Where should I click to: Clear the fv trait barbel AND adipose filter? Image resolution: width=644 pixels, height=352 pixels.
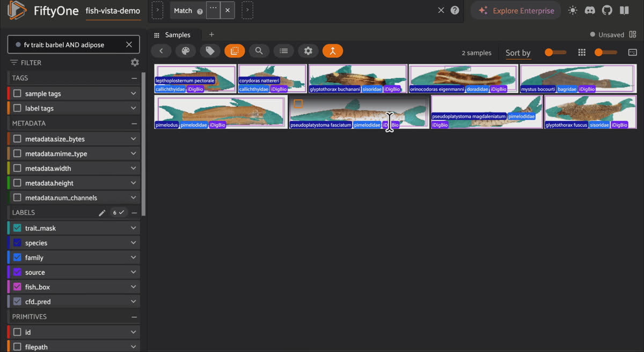click(x=129, y=45)
